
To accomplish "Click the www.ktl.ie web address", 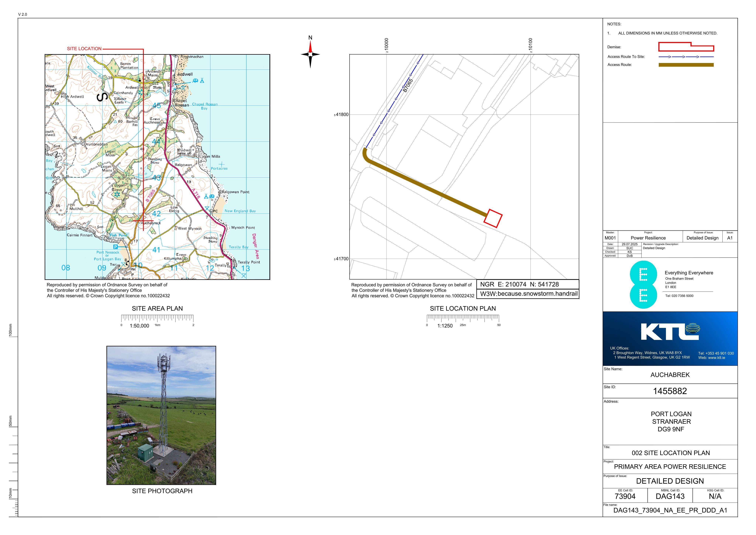I will 716,358.
